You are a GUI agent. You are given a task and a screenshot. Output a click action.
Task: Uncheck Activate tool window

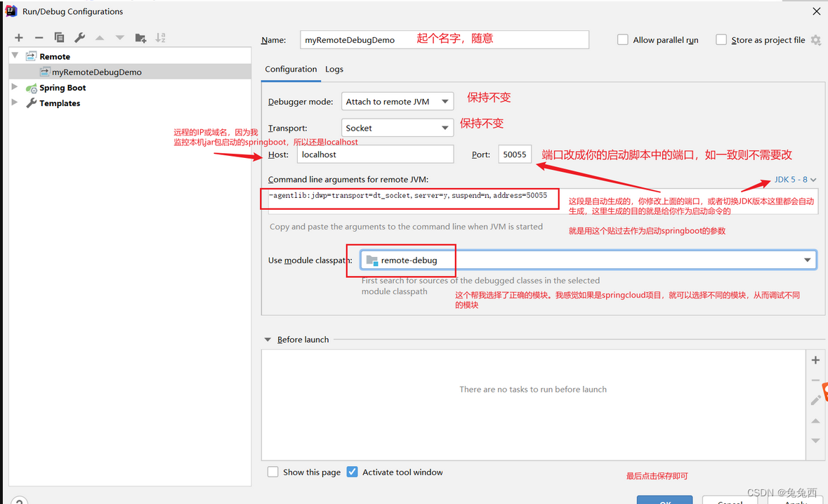353,472
